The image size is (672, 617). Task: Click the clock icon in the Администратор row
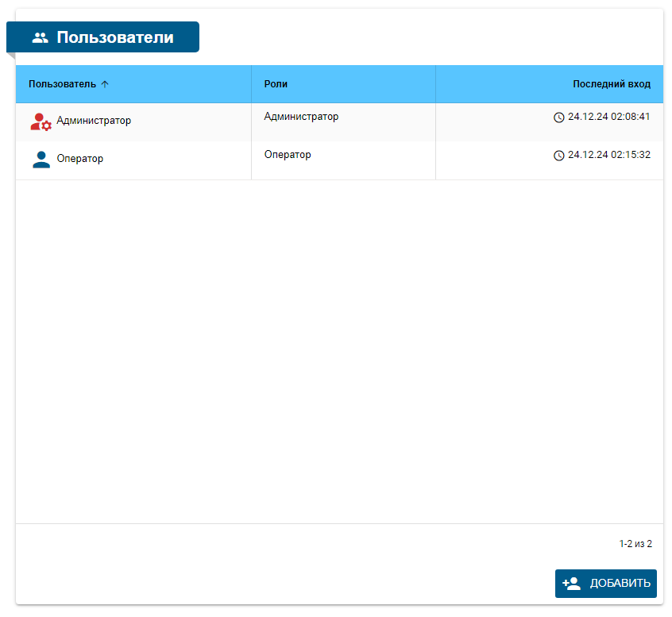click(558, 118)
